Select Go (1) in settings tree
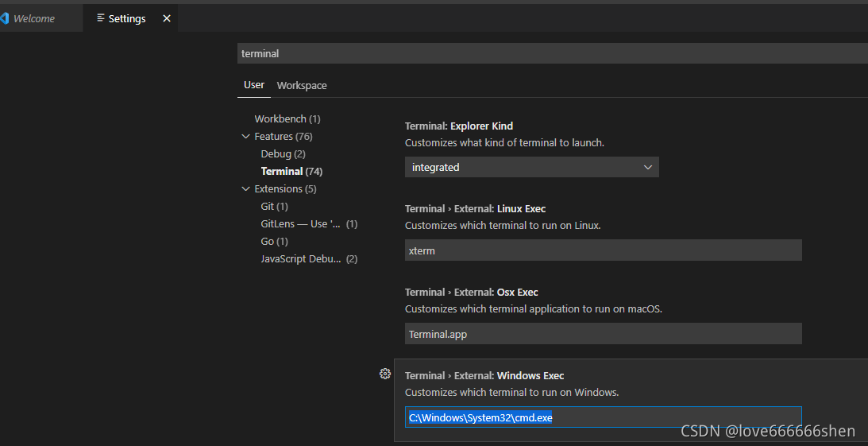The width and height of the screenshot is (868, 446). [275, 242]
